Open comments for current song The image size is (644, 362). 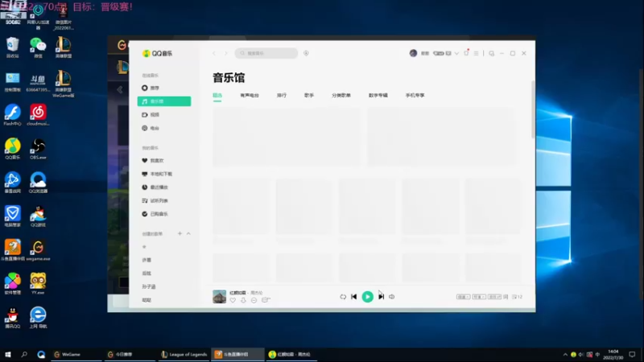[x=266, y=300]
